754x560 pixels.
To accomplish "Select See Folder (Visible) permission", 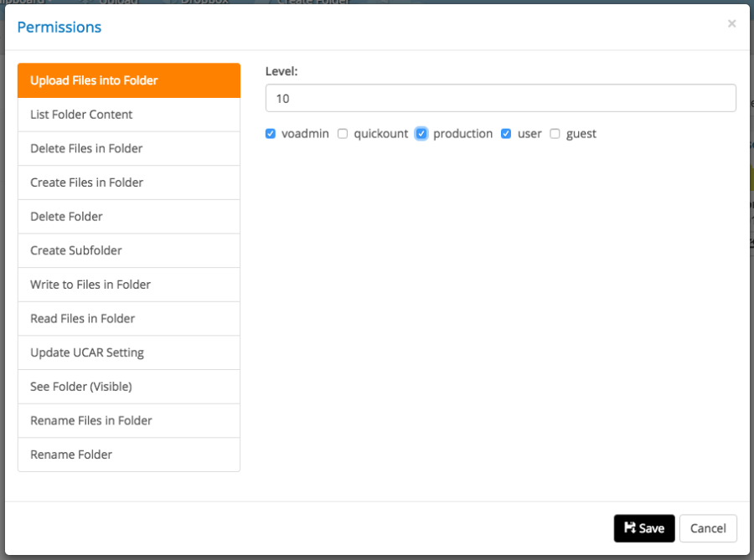I will (129, 387).
